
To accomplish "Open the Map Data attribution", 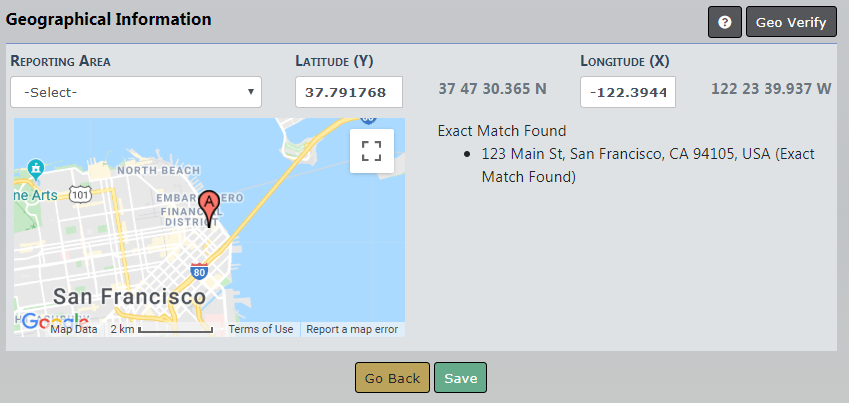I will pos(74,330).
